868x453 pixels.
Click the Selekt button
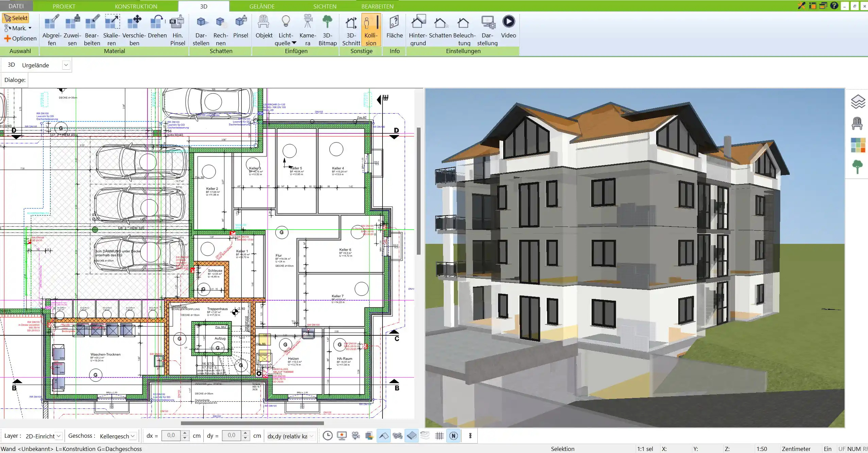coord(16,18)
